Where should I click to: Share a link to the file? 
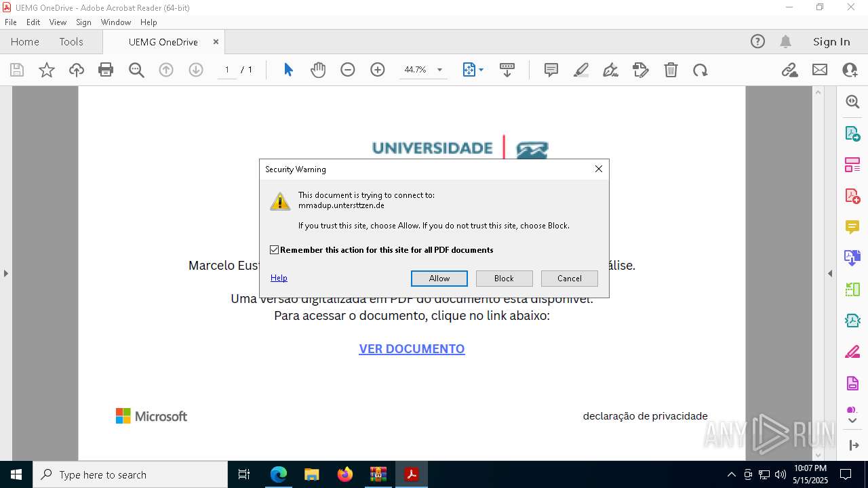790,70
